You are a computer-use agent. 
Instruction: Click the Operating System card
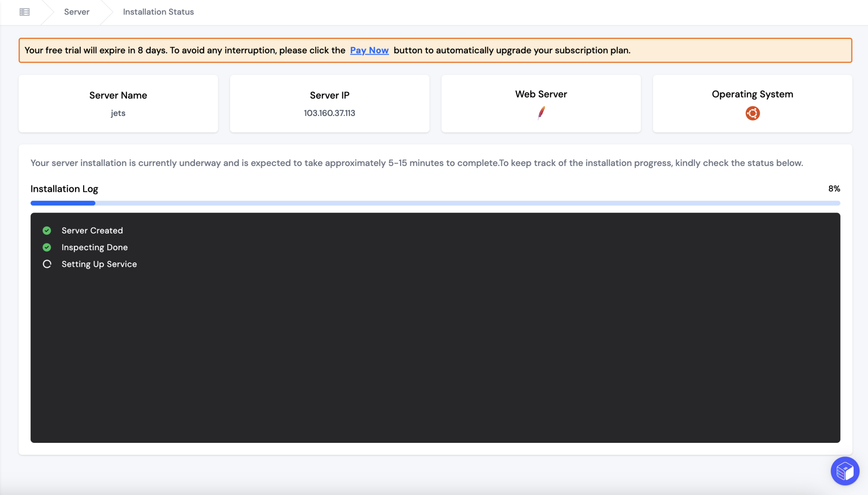click(752, 104)
